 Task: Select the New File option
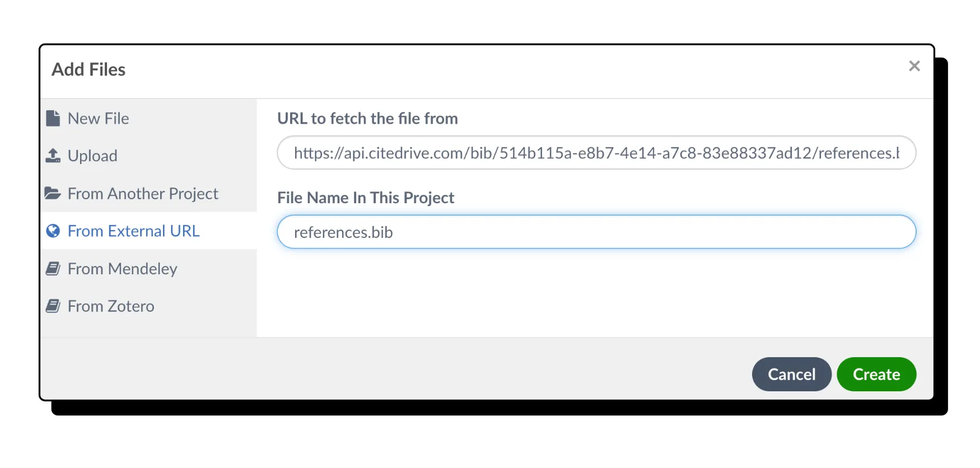(x=99, y=119)
